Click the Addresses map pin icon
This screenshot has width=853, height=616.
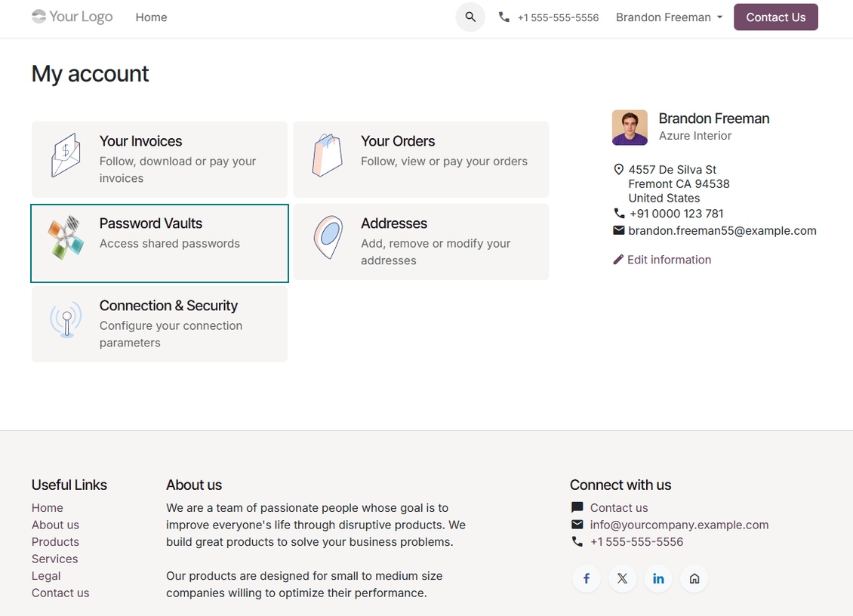pos(328,237)
